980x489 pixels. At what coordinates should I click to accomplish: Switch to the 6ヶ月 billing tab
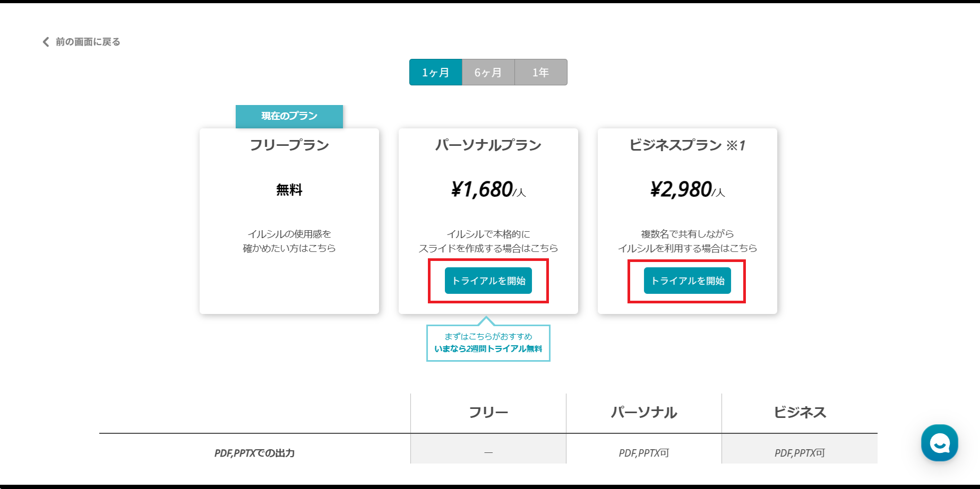[488, 72]
